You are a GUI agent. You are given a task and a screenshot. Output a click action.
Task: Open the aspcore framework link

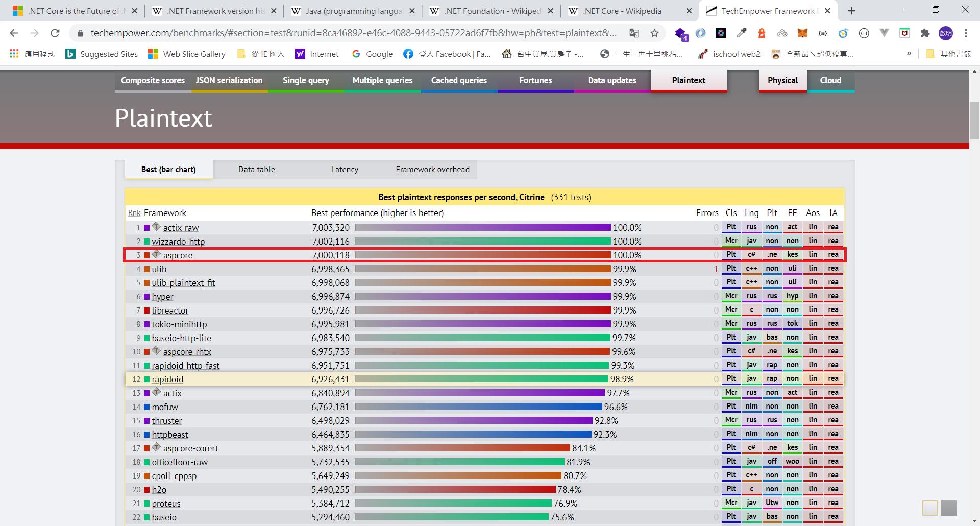pos(178,255)
